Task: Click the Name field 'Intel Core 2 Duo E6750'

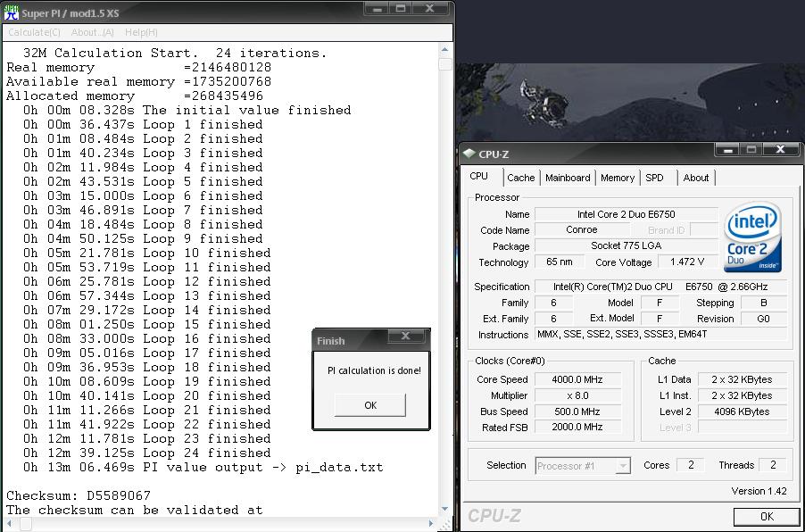Action: (626, 214)
